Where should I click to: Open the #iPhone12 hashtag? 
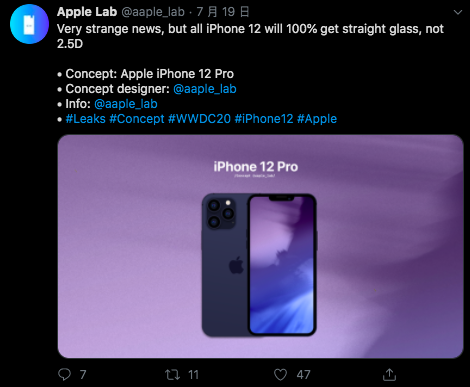264,119
